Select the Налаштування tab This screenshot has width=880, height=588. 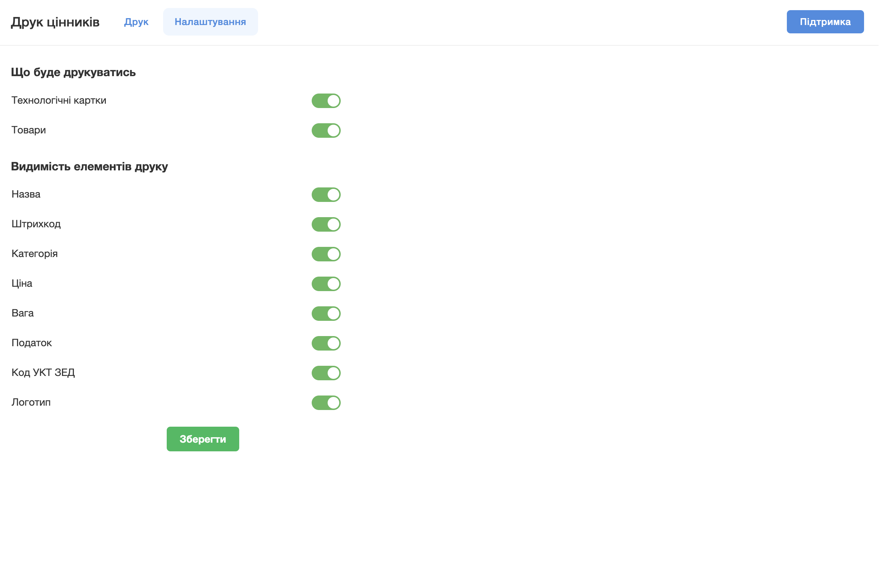coord(210,22)
